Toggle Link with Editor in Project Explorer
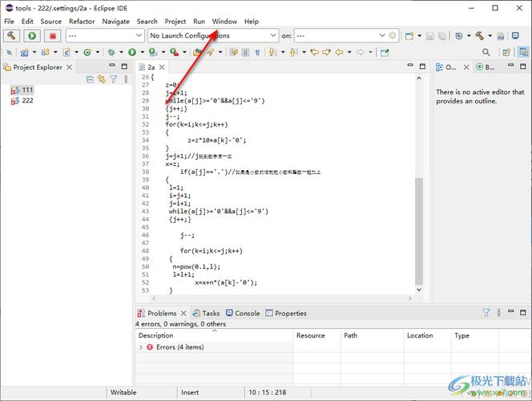 tap(102, 79)
